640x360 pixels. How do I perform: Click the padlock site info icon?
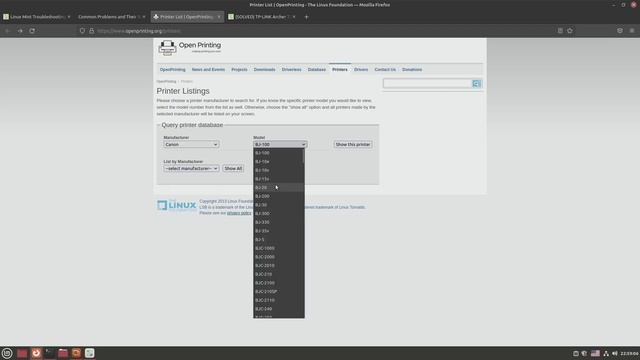(91, 31)
